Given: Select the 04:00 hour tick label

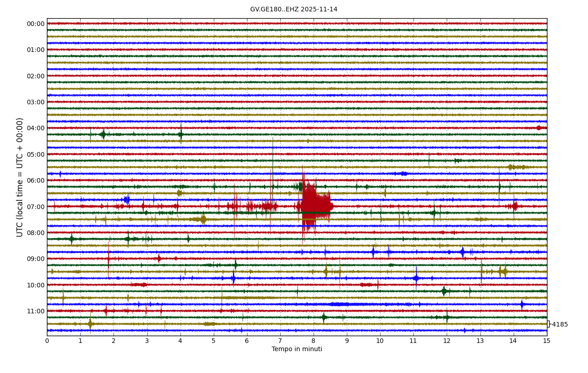Looking at the screenshot, I should 36,128.
